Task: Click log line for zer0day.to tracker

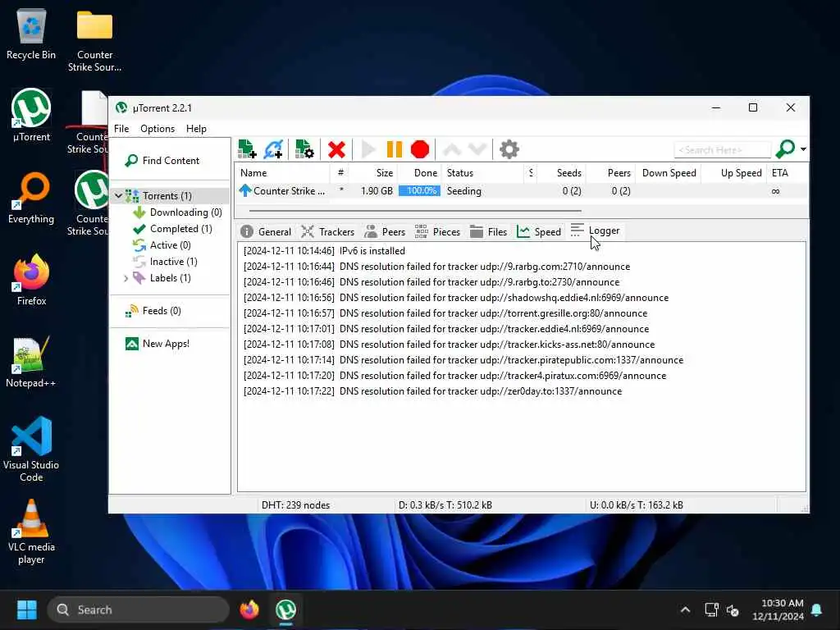Action: 432,391
